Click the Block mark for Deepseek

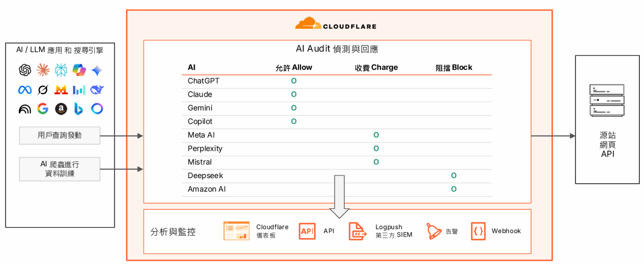click(x=453, y=176)
